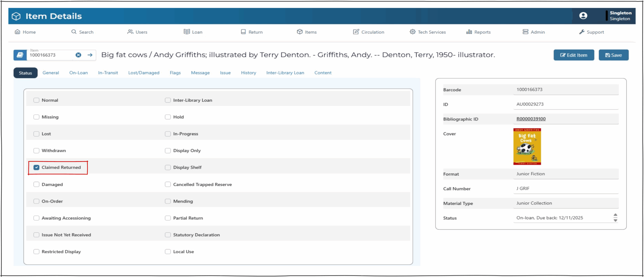Clear the item barcode field
Screen dimensions: 644x277
[x=78, y=55]
